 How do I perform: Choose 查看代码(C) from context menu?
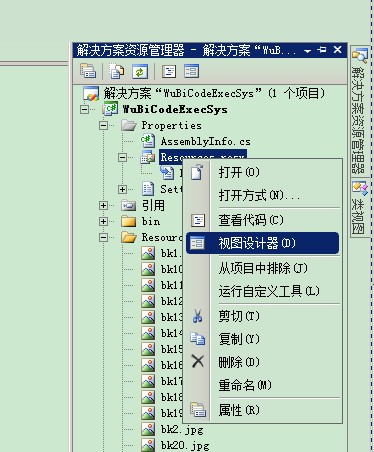pyautogui.click(x=263, y=220)
